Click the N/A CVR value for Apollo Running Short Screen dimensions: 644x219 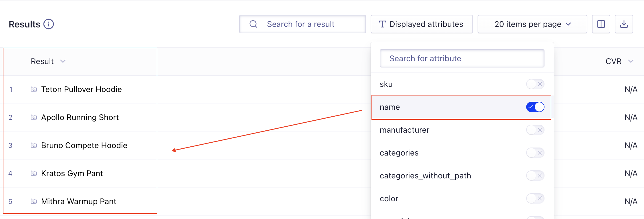click(x=631, y=118)
